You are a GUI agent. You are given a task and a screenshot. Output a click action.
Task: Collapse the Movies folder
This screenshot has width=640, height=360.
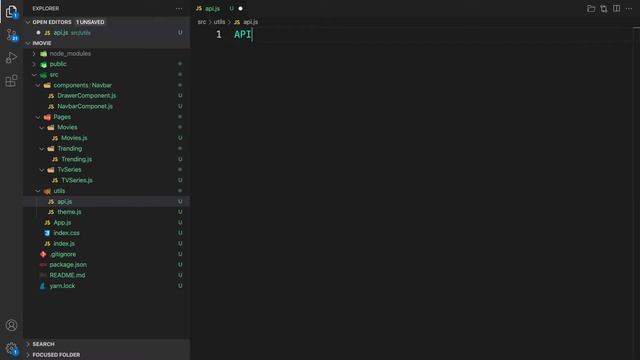click(x=42, y=127)
